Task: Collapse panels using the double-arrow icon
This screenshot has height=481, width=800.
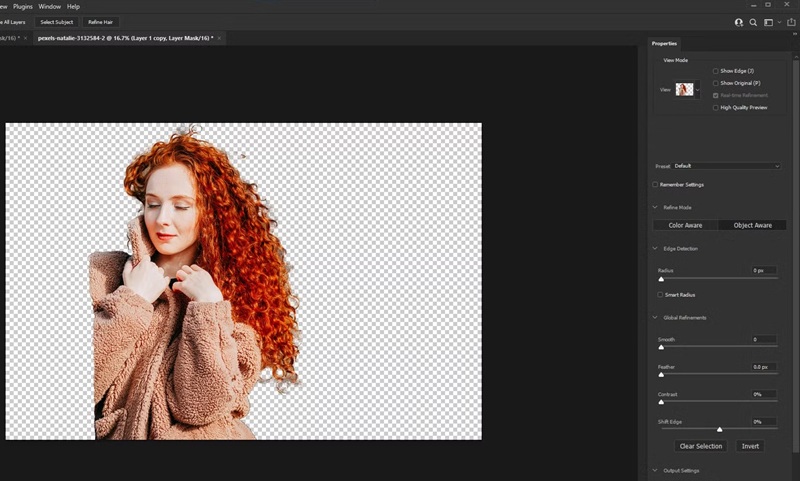Action: coord(795,34)
